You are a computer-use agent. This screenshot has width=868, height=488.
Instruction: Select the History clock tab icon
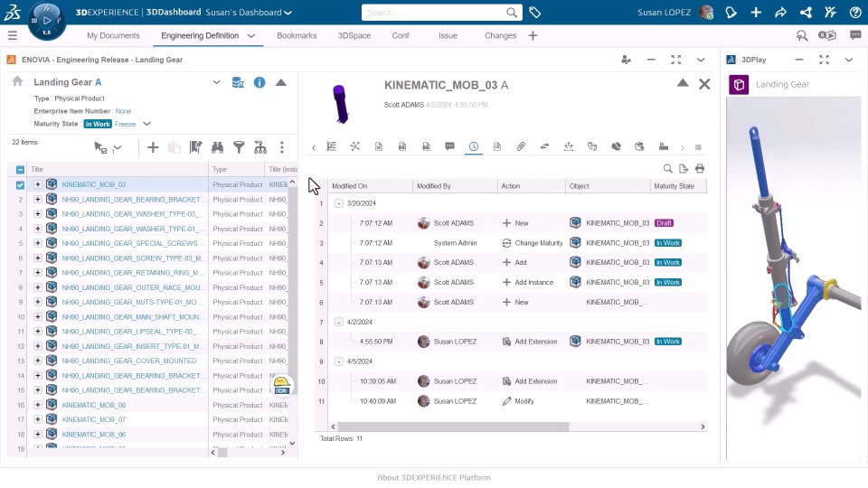tap(474, 146)
